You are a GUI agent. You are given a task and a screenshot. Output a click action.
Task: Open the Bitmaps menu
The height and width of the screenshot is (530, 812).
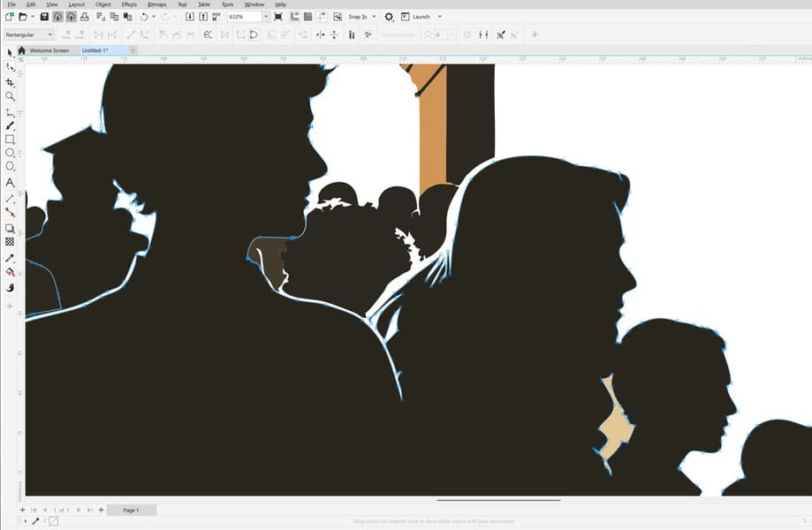pyautogui.click(x=157, y=4)
